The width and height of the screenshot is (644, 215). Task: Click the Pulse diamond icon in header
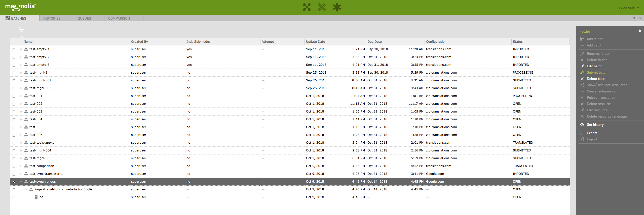pos(322,7)
